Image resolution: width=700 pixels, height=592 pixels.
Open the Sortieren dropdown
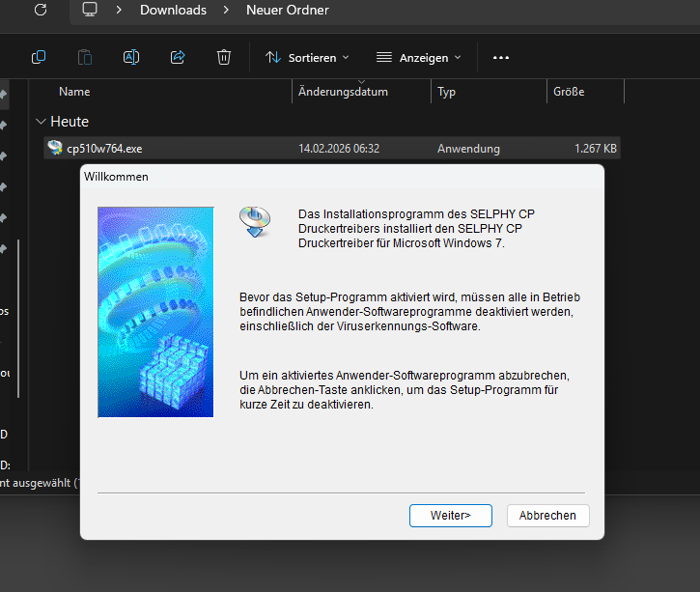point(307,57)
